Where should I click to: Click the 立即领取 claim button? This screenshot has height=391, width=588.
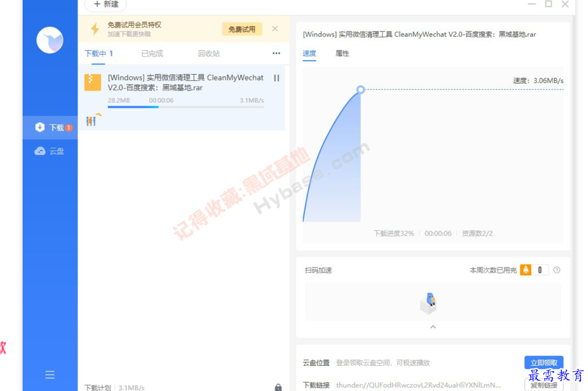(x=544, y=362)
